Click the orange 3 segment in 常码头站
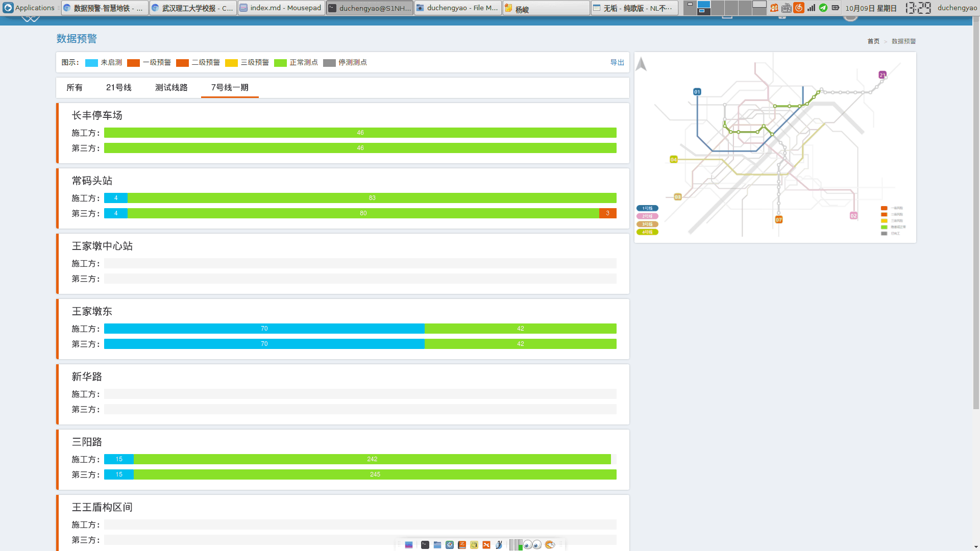The height and width of the screenshot is (551, 980). (x=607, y=213)
